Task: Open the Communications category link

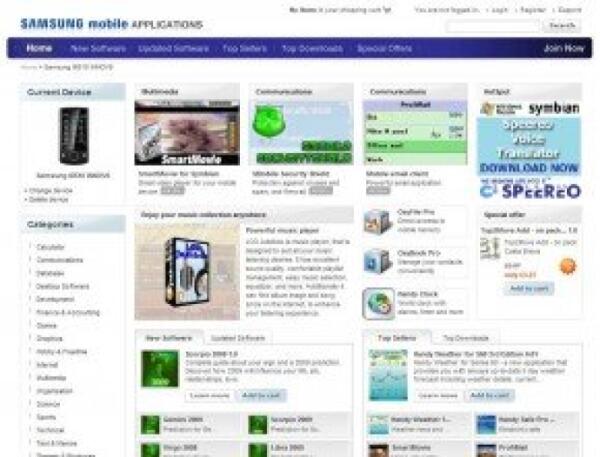Action: (60, 260)
